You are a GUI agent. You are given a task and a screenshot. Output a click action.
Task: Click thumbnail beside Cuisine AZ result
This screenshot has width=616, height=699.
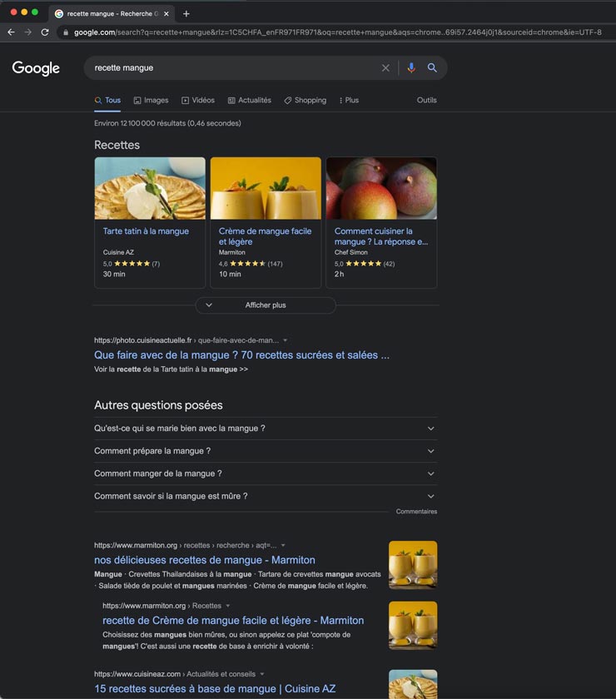coord(413,684)
